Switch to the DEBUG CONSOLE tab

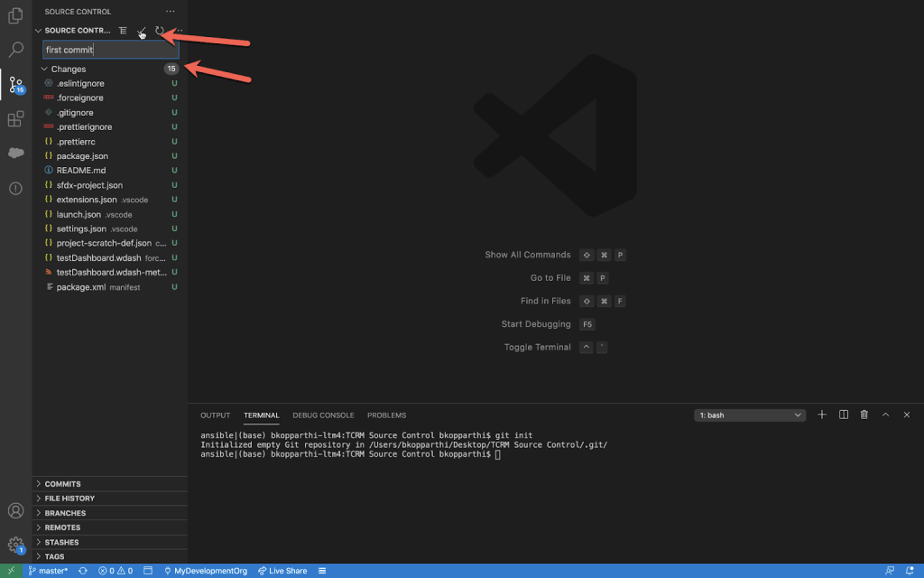click(323, 415)
